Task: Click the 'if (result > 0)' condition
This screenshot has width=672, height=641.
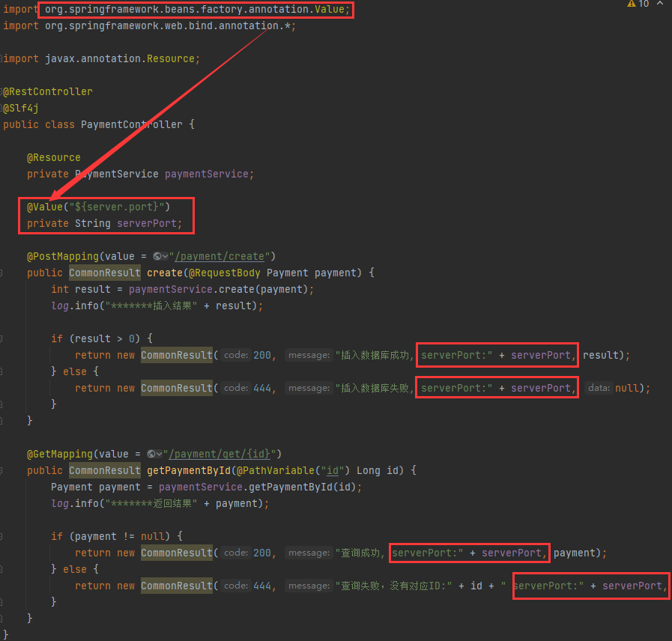Action: [x=102, y=338]
